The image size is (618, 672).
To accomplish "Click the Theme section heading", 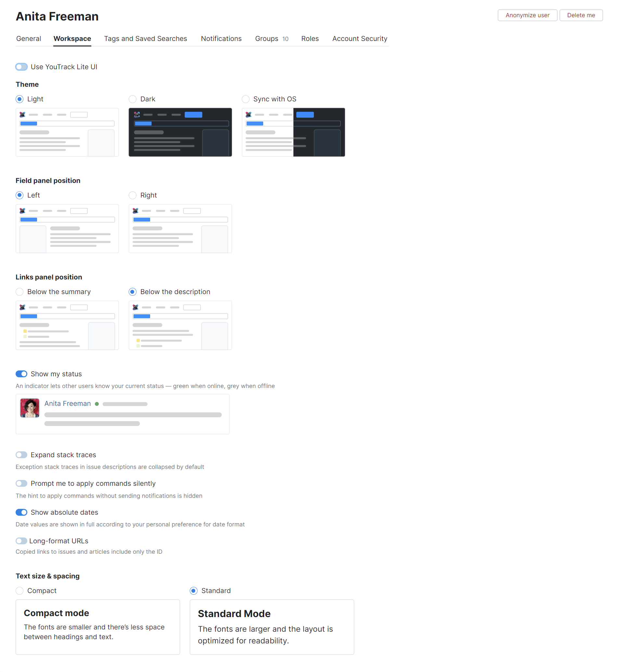I will [27, 84].
